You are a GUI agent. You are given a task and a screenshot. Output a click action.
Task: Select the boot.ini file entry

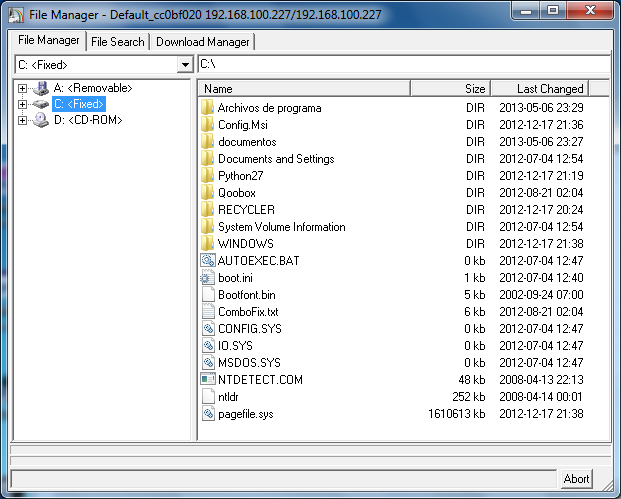(x=236, y=277)
